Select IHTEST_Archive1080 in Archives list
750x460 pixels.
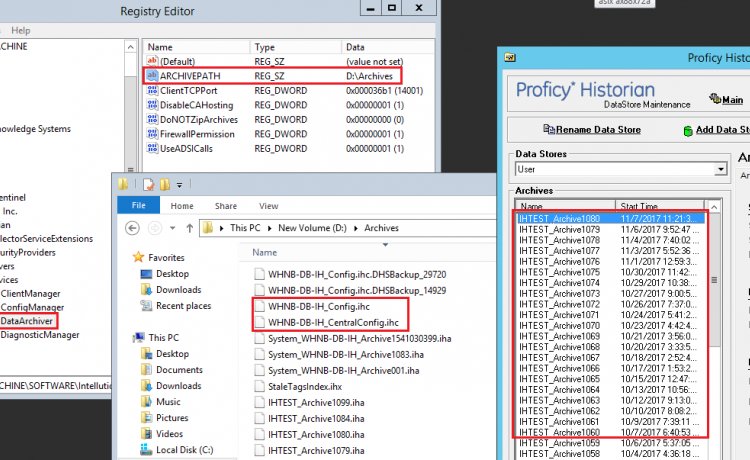click(560, 219)
